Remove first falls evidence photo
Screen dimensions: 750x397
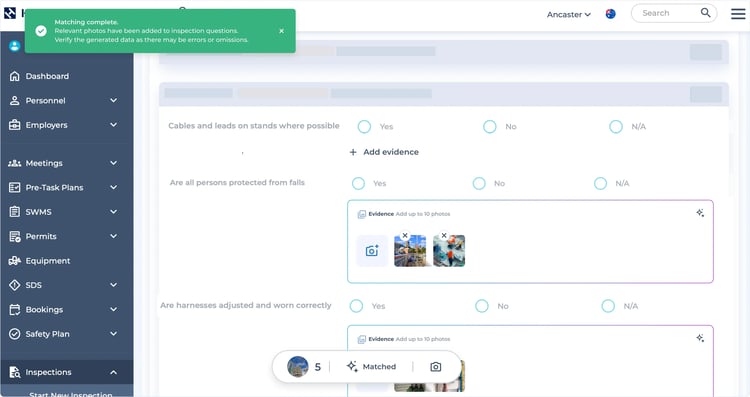pyautogui.click(x=405, y=235)
